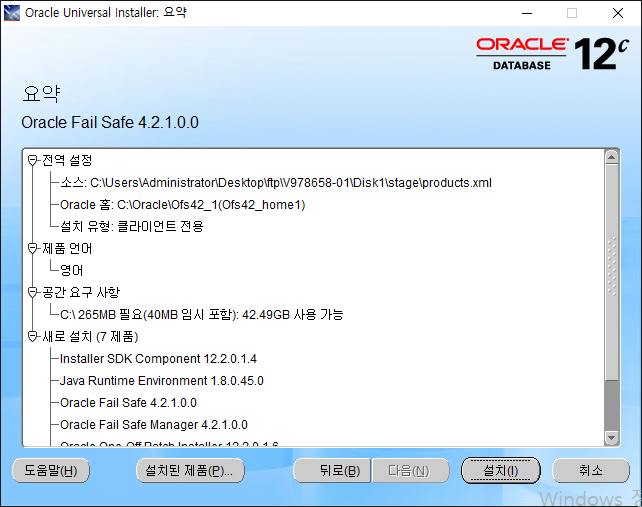Click the summary list vertical scrollbar thumb
This screenshot has height=507, width=642.
click(612, 272)
